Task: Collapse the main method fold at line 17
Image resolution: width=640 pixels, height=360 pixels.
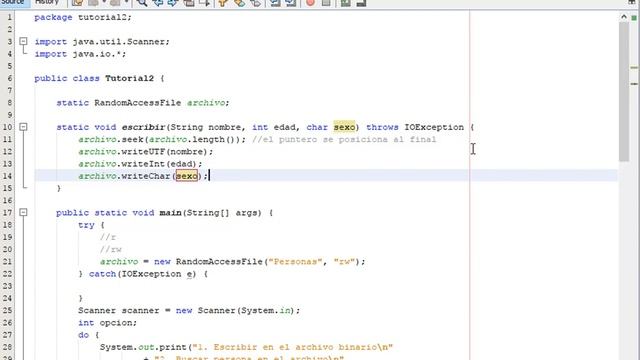Action: click(23, 212)
